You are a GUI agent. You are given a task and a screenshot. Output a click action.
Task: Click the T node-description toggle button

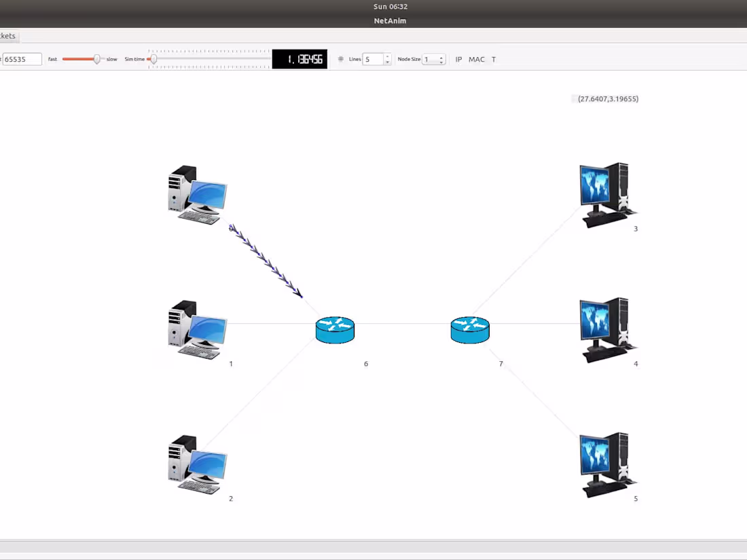[x=494, y=60]
